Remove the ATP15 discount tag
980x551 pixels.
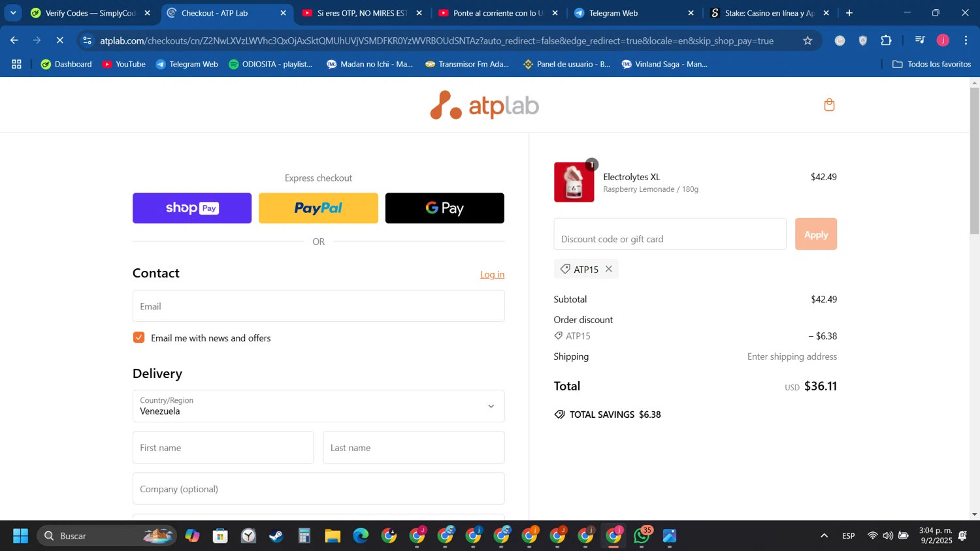(608, 269)
